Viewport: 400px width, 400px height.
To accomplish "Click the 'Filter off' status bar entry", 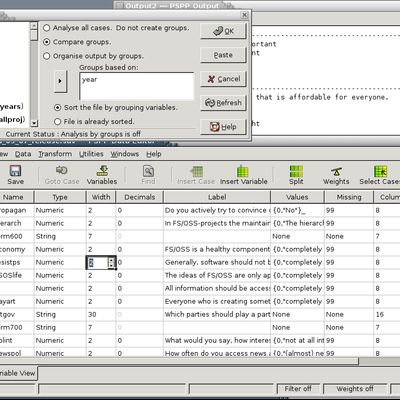I will click(x=298, y=389).
